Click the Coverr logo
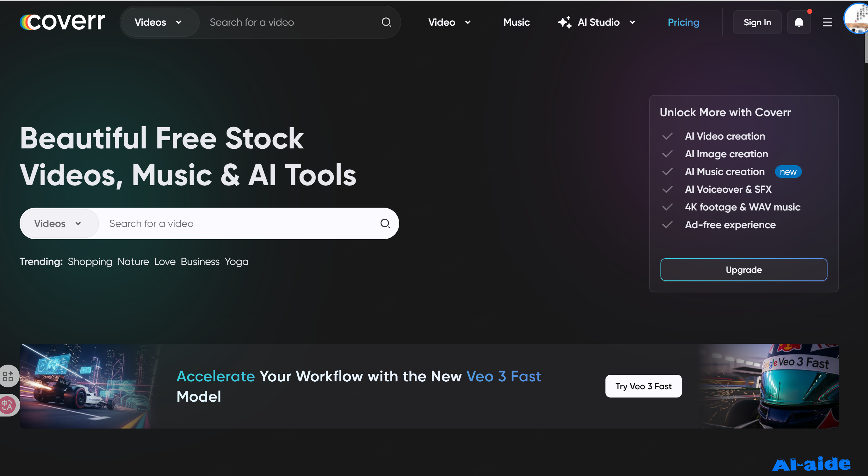 pos(62,22)
